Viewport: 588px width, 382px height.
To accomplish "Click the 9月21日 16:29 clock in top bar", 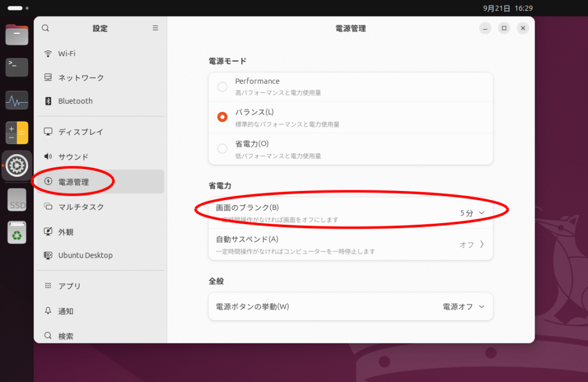I will (508, 8).
